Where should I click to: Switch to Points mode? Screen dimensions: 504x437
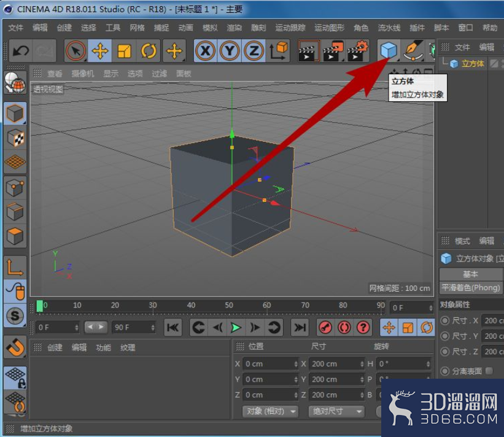pyautogui.click(x=15, y=187)
